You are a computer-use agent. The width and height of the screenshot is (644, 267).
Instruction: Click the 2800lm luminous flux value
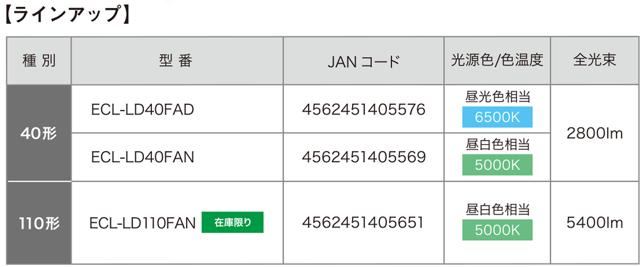[595, 133]
